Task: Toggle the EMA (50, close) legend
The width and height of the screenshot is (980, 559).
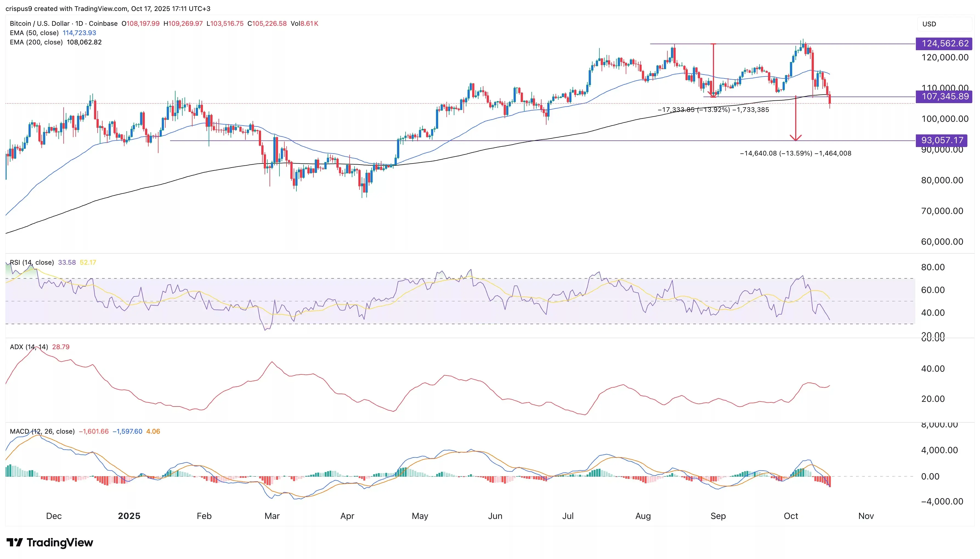Action: point(34,33)
